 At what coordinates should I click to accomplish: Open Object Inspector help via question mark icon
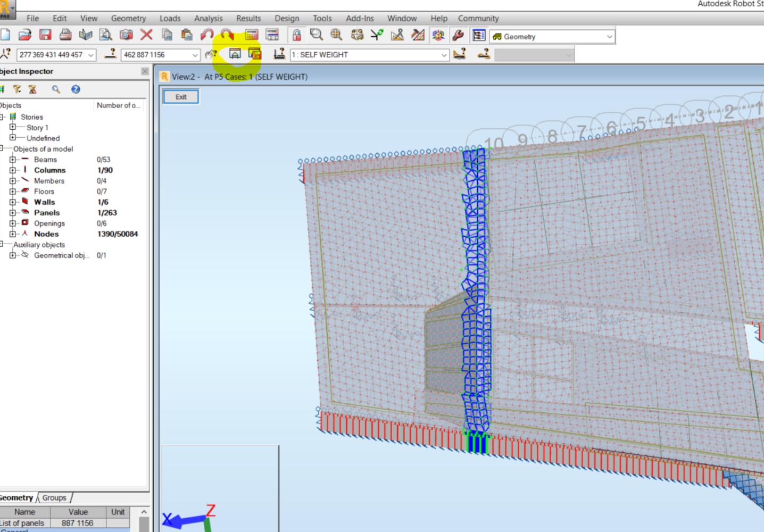point(75,89)
